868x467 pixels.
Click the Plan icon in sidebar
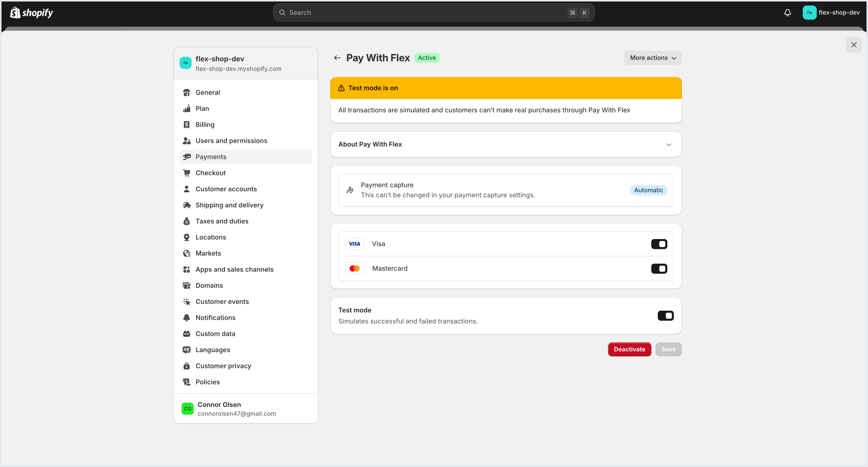[x=186, y=109]
